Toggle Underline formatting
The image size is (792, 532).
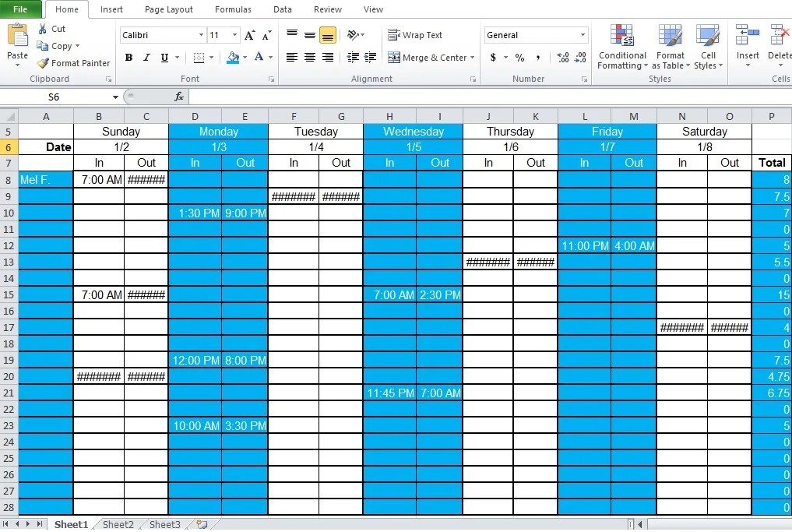click(x=164, y=58)
